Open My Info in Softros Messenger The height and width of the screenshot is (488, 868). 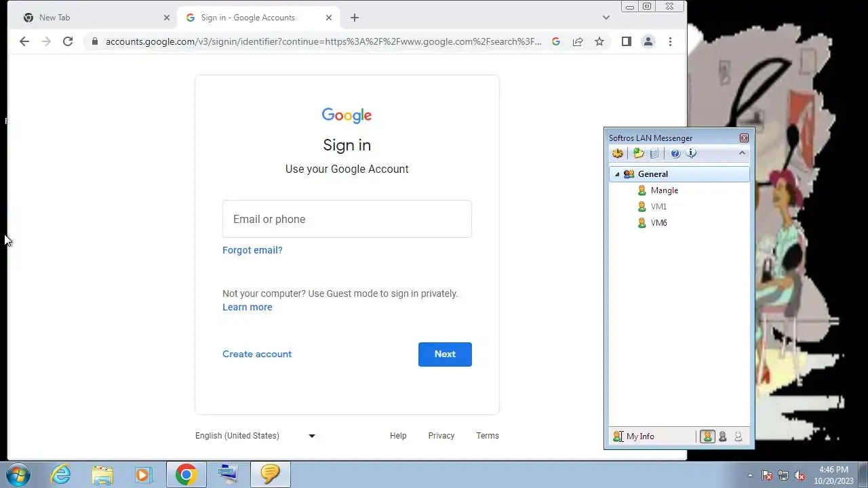coord(633,436)
